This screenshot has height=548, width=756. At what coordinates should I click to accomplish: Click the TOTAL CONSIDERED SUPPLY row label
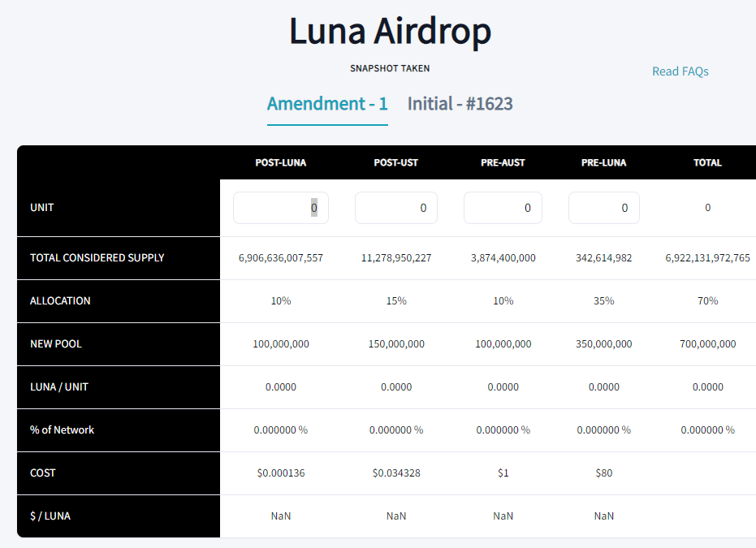tap(97, 258)
